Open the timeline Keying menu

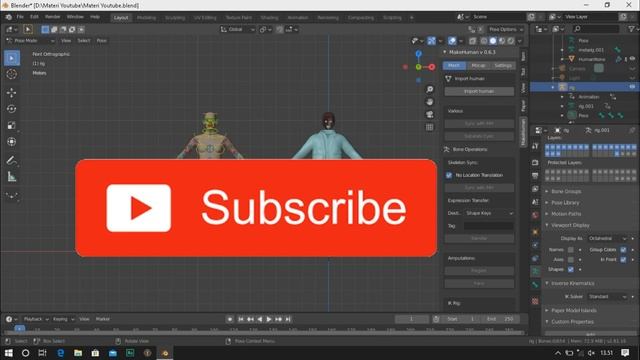[63, 319]
